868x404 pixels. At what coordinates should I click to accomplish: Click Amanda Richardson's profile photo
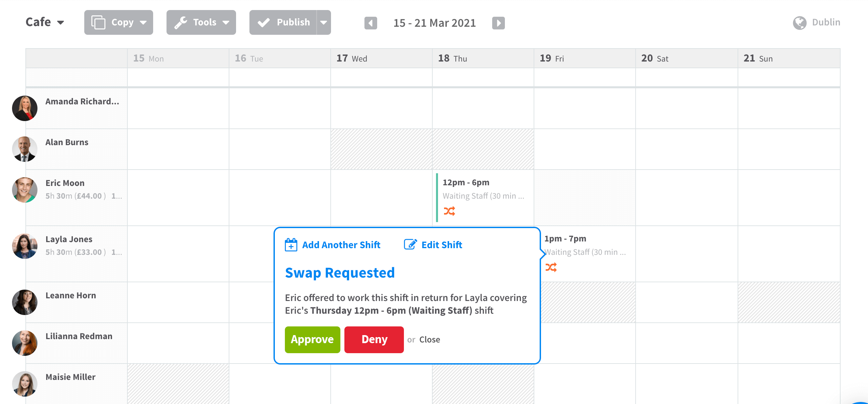24,108
